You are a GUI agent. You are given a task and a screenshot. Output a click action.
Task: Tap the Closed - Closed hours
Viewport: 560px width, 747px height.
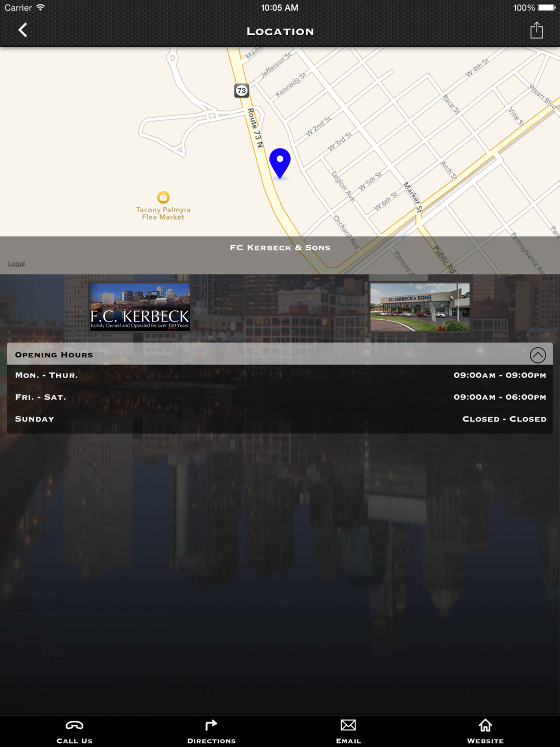(x=505, y=419)
